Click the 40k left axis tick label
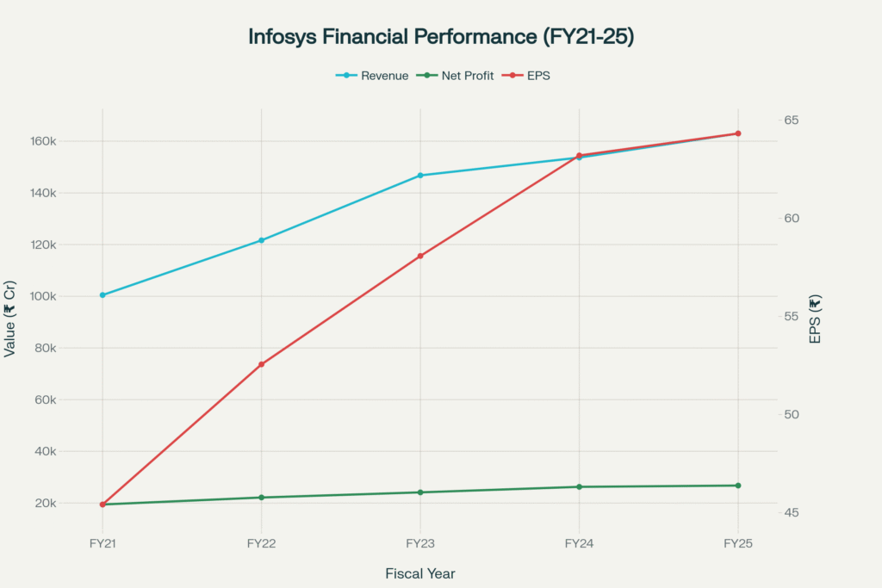Image resolution: width=882 pixels, height=588 pixels. [46, 451]
